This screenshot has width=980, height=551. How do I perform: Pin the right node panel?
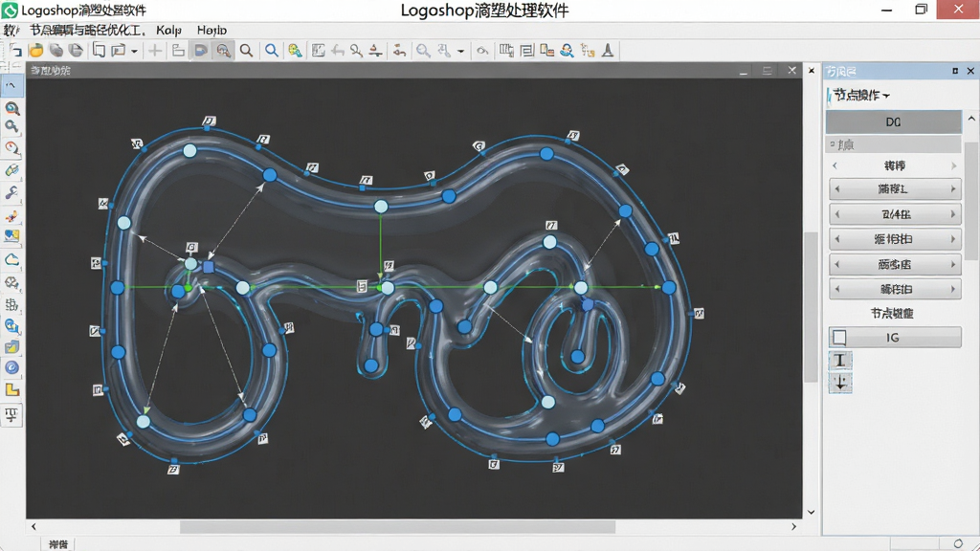pos(955,71)
